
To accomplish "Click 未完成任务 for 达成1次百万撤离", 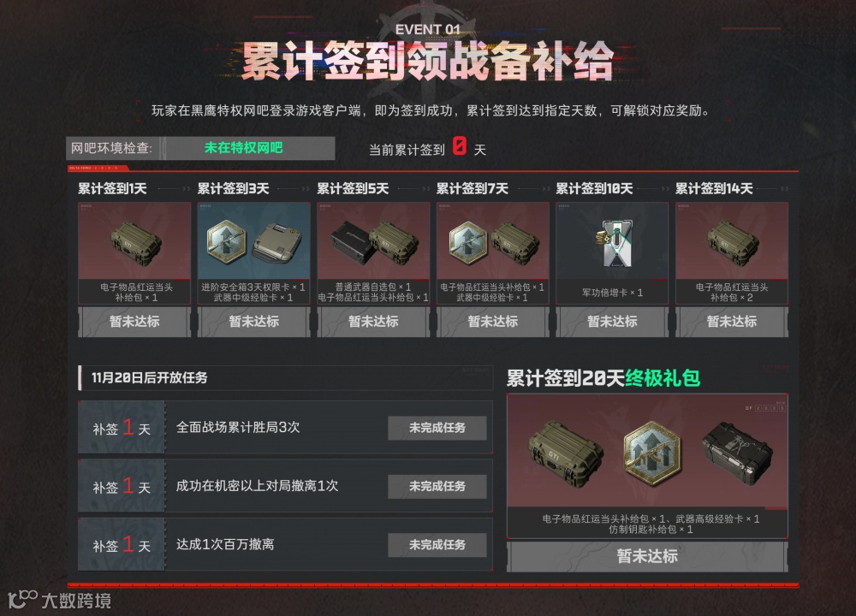I will click(437, 544).
